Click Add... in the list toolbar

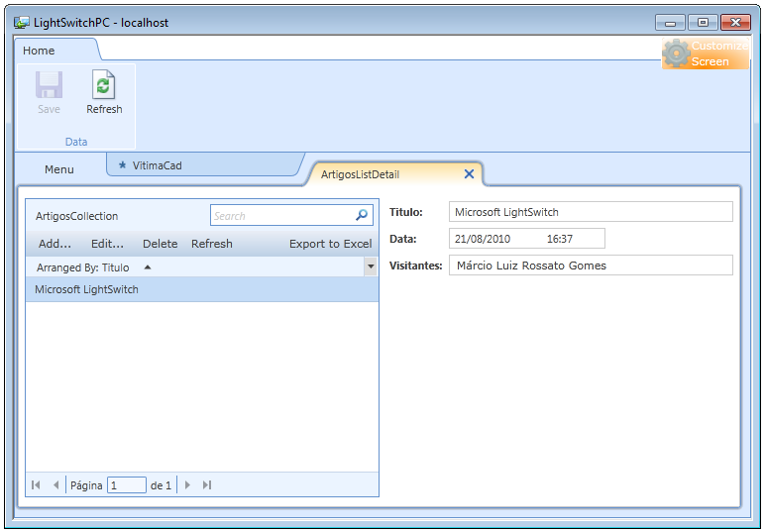(55, 244)
